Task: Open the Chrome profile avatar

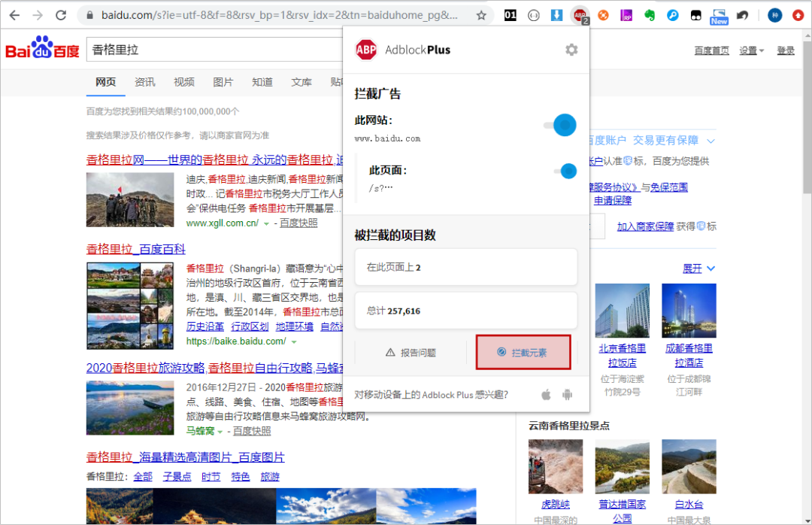Action: tap(774, 15)
